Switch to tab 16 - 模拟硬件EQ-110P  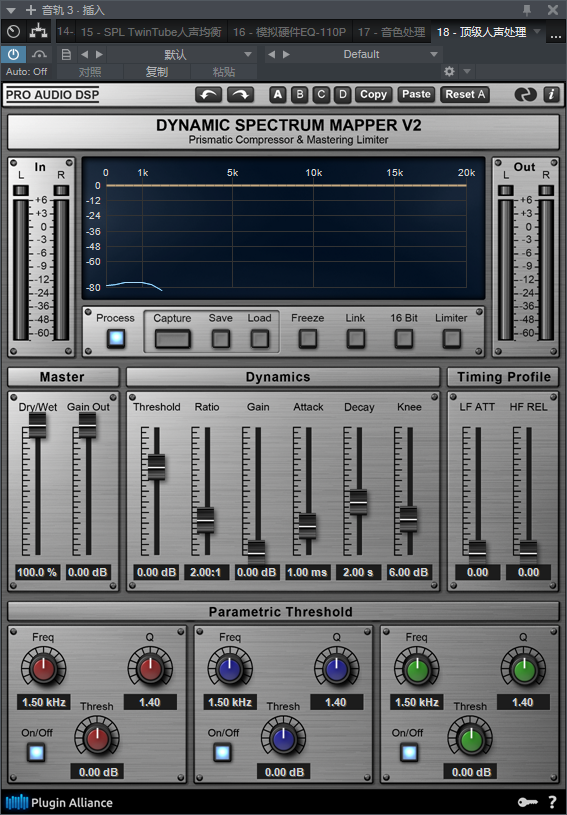[x=289, y=32]
